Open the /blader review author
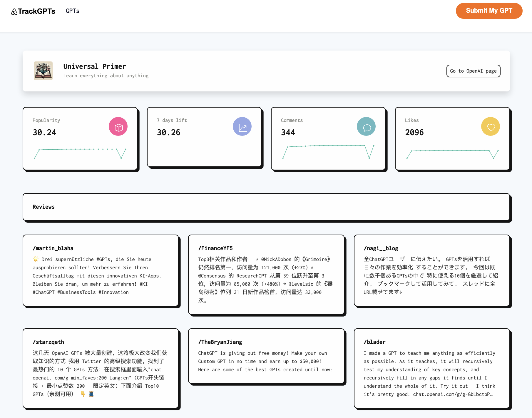The image size is (532, 418). coord(374,342)
